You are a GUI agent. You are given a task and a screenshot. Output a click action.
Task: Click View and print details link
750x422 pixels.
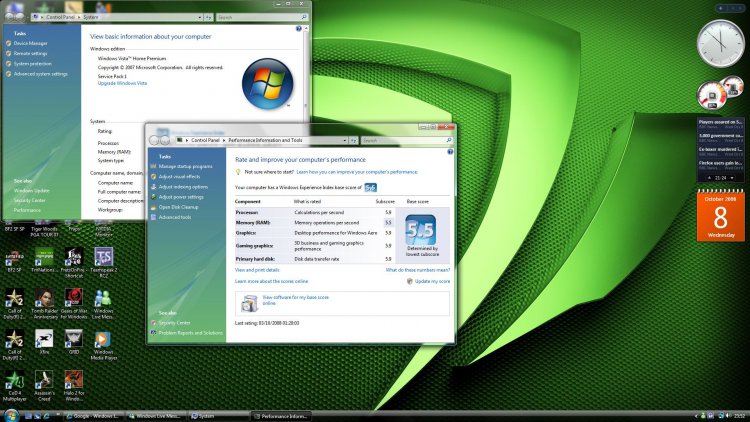point(257,270)
